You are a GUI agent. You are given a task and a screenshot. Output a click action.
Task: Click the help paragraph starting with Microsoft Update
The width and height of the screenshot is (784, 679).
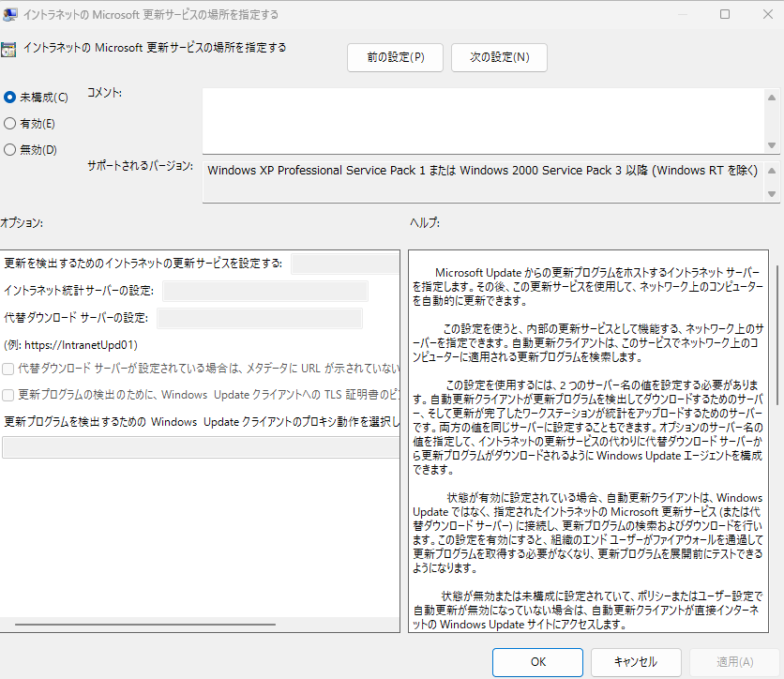[x=587, y=286]
